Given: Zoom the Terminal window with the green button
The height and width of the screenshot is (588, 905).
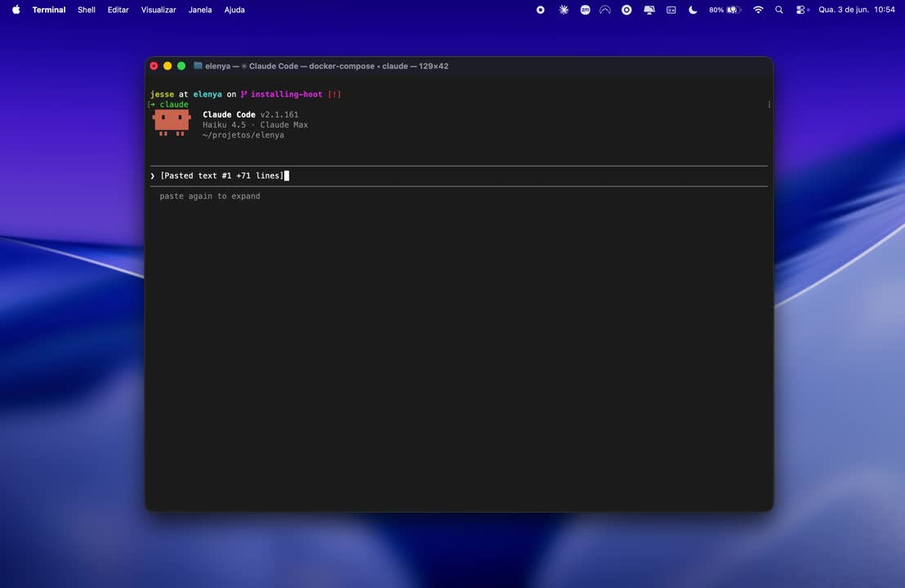Looking at the screenshot, I should tap(181, 66).
